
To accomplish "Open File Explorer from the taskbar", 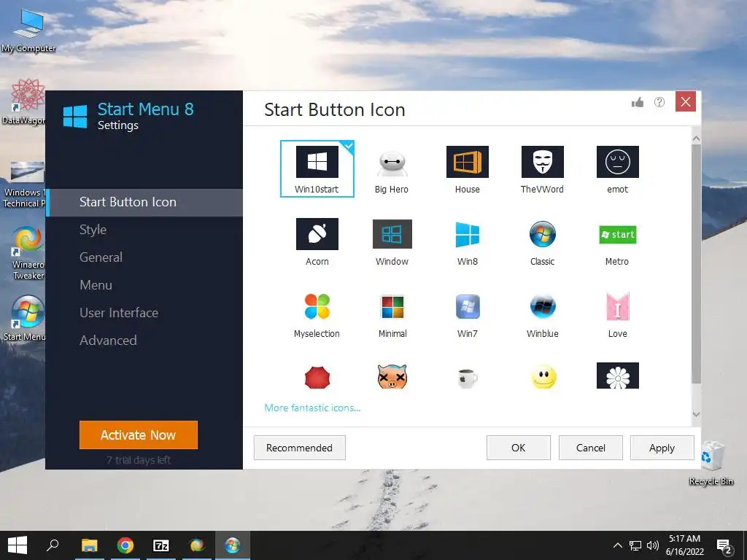I will 89,545.
